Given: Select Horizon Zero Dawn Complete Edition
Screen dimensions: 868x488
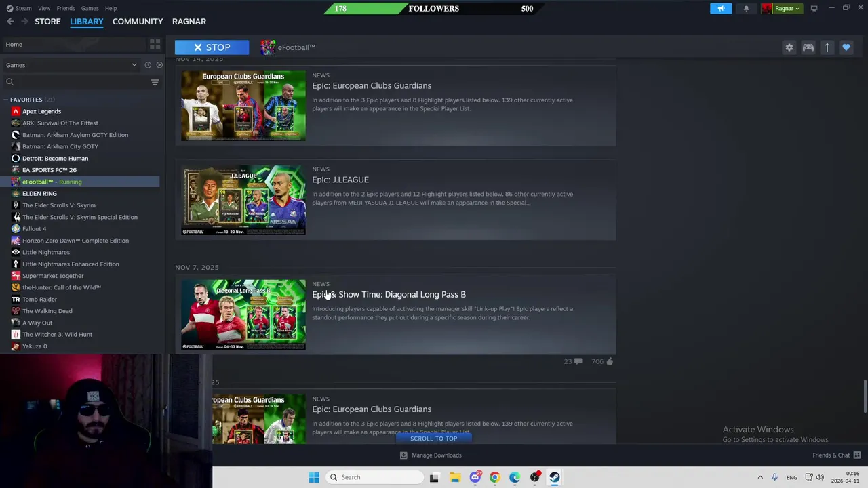Looking at the screenshot, I should 75,241.
